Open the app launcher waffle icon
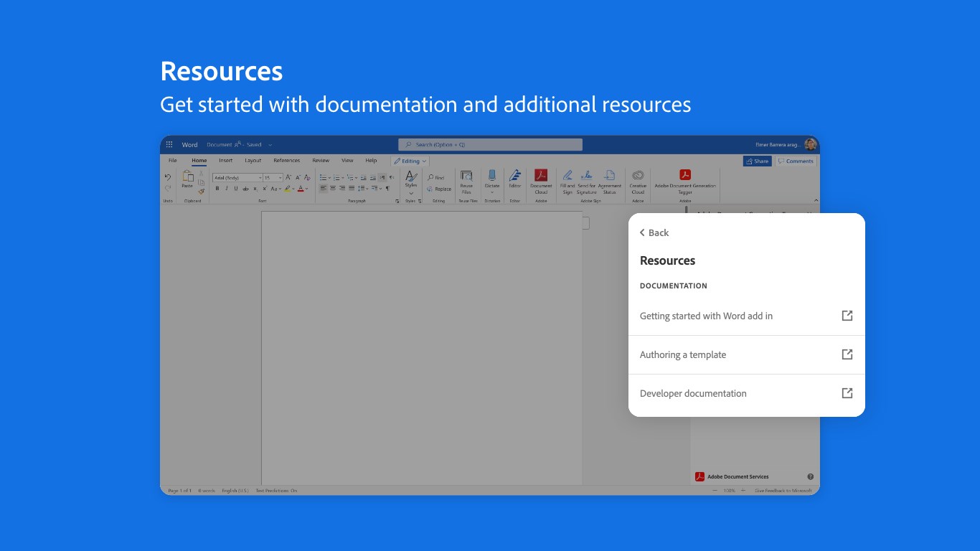Screen dimensions: 980x551 [x=169, y=144]
